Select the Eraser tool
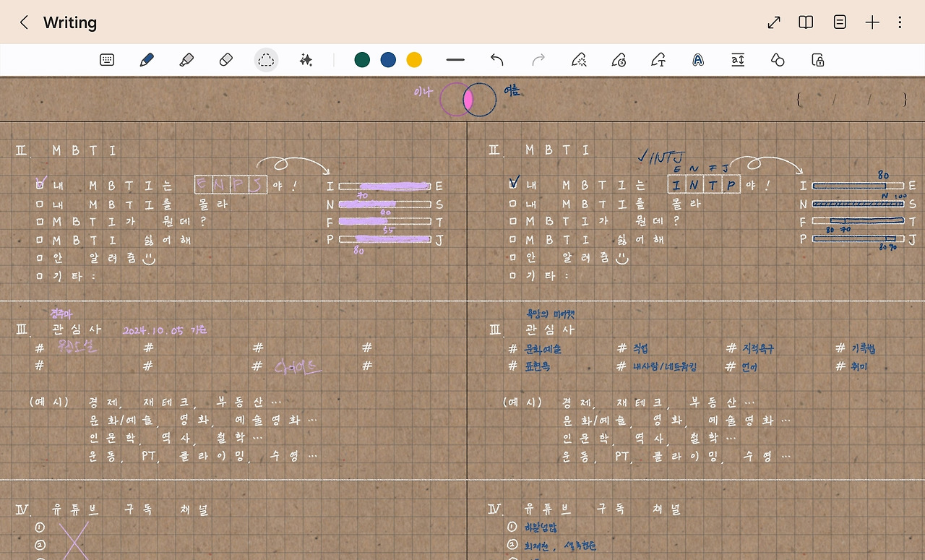This screenshot has width=925, height=560. click(x=225, y=60)
